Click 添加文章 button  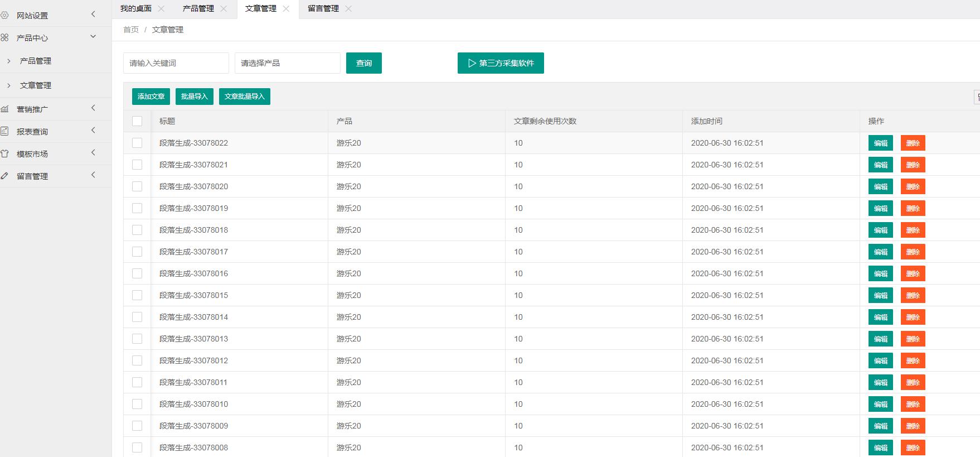(x=151, y=97)
